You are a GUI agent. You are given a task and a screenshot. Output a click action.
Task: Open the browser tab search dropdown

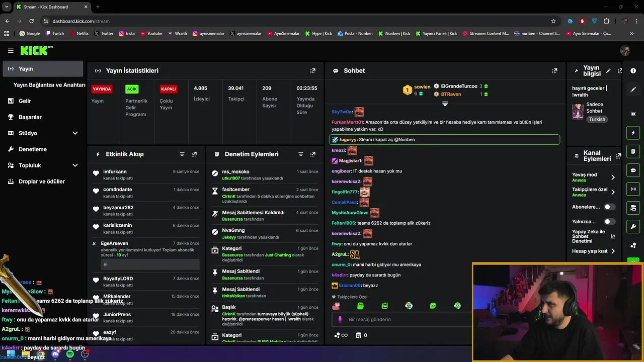(7, 7)
